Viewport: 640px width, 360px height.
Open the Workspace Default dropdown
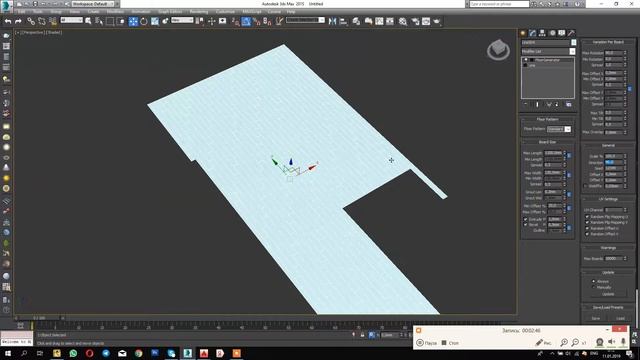(x=94, y=4)
